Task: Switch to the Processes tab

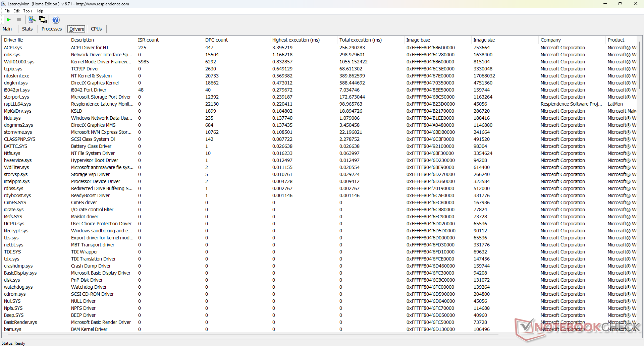Action: [51, 29]
